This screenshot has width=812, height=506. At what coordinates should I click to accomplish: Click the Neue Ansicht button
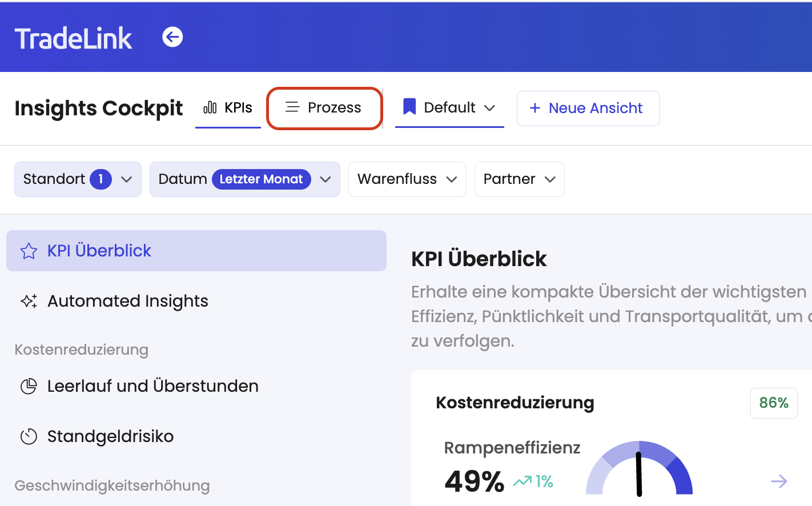(588, 109)
